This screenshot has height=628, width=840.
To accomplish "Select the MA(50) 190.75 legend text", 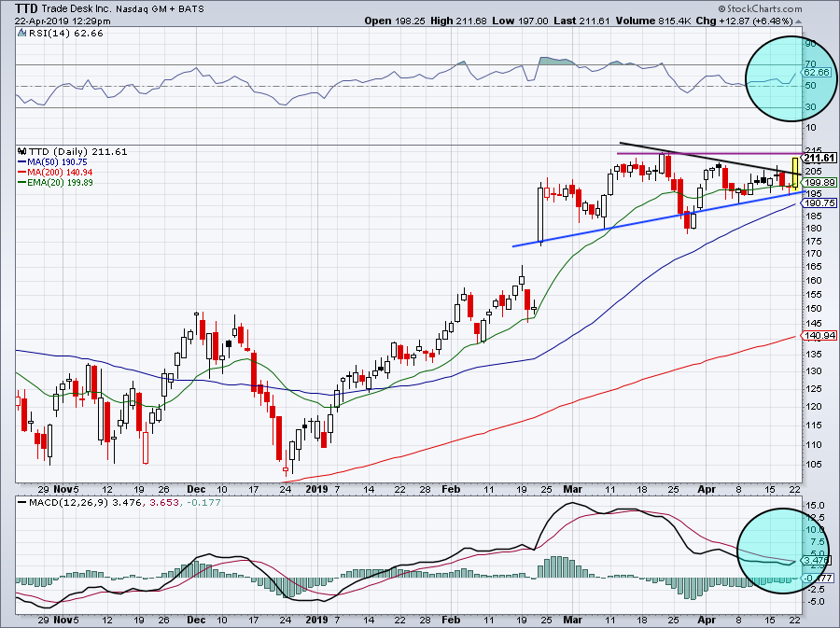I will 57,162.
